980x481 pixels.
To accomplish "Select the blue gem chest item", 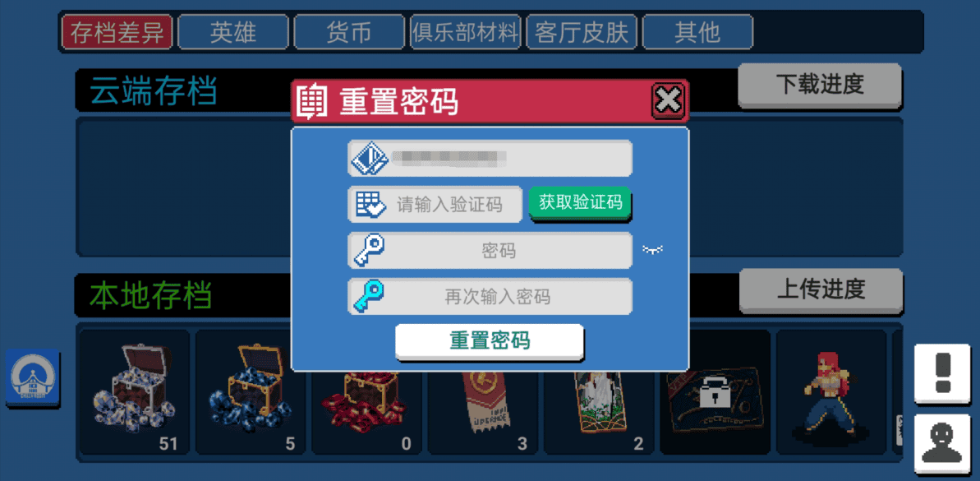I will [250, 391].
